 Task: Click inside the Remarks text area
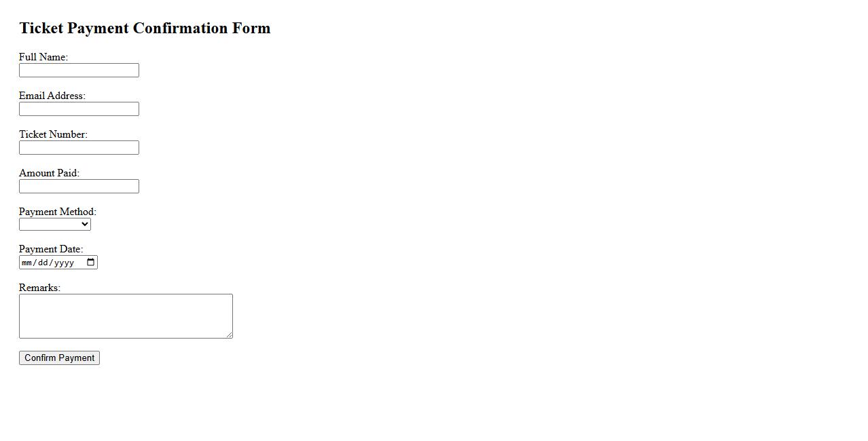click(x=126, y=316)
